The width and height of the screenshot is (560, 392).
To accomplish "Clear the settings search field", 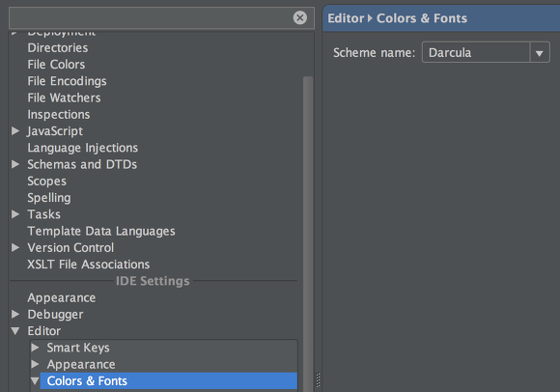I will (299, 17).
